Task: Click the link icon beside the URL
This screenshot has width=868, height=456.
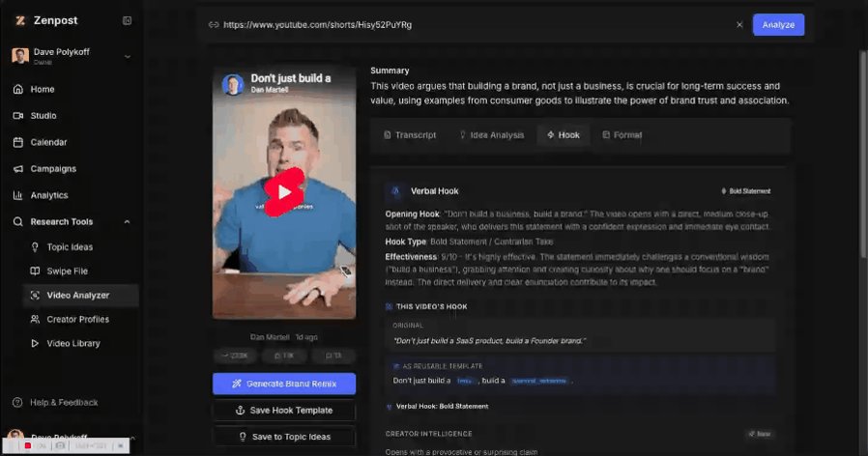Action: pyautogui.click(x=214, y=25)
